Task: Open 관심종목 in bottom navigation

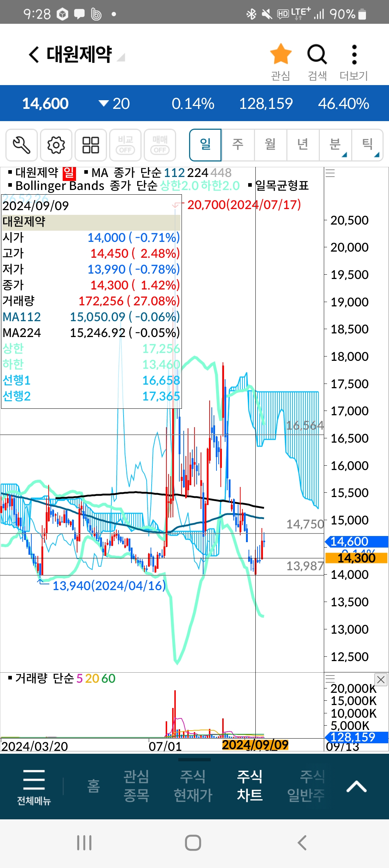Action: (x=136, y=786)
